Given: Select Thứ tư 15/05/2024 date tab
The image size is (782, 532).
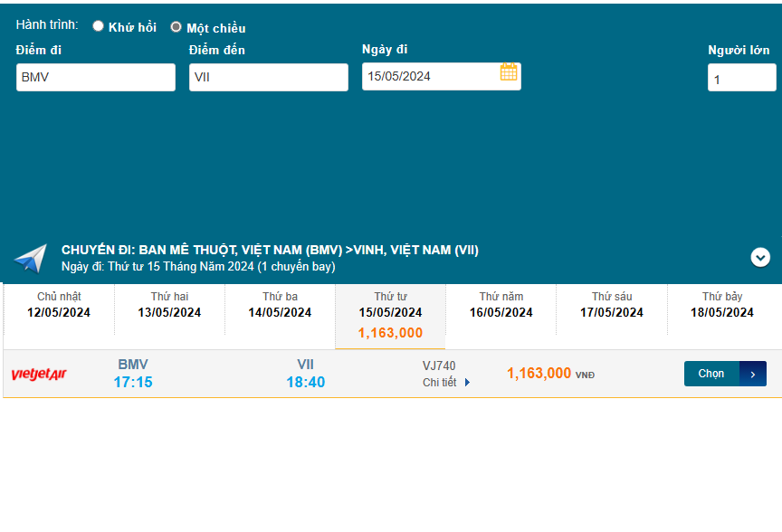Looking at the screenshot, I should [390, 313].
